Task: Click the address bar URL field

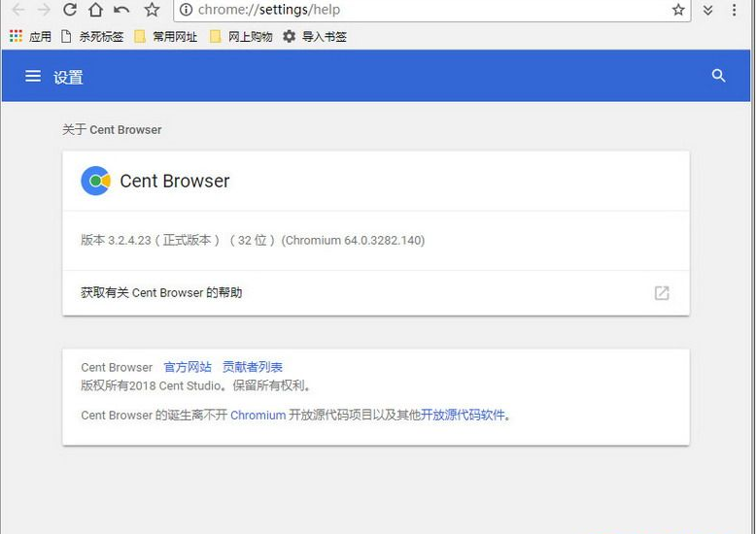Action: [x=431, y=10]
